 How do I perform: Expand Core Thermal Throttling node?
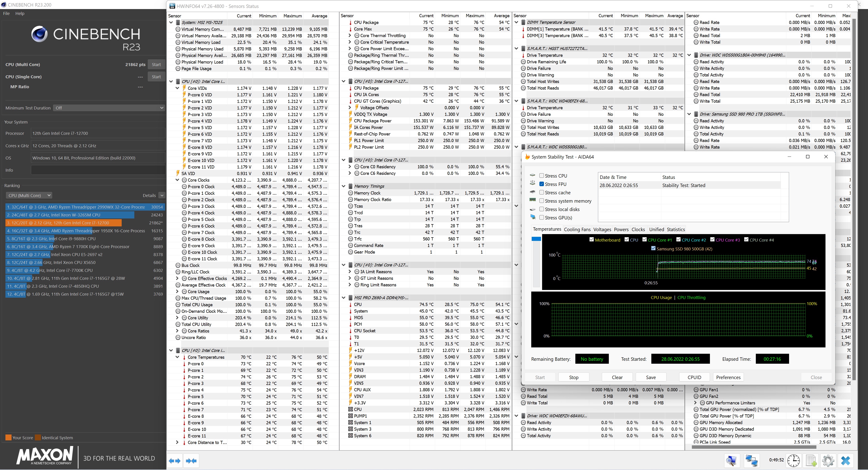coord(350,35)
